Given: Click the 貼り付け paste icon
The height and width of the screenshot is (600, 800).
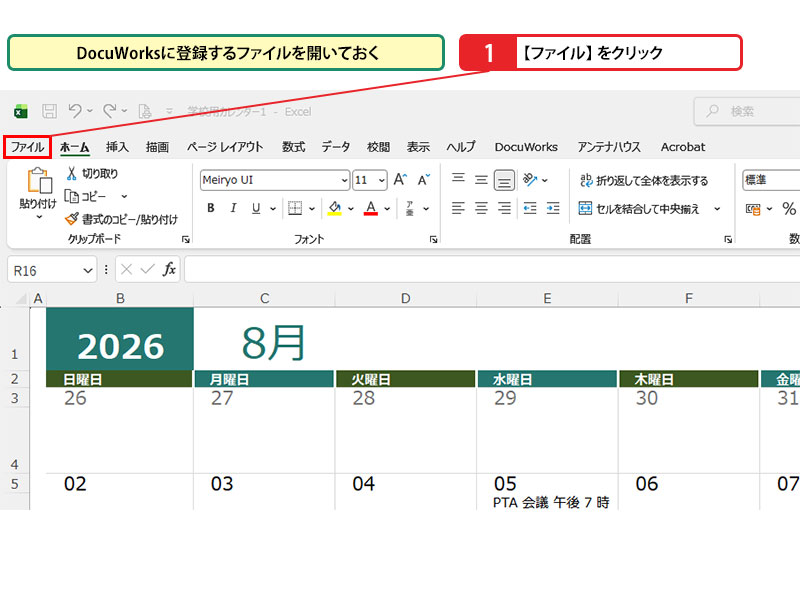Looking at the screenshot, I should tap(39, 181).
